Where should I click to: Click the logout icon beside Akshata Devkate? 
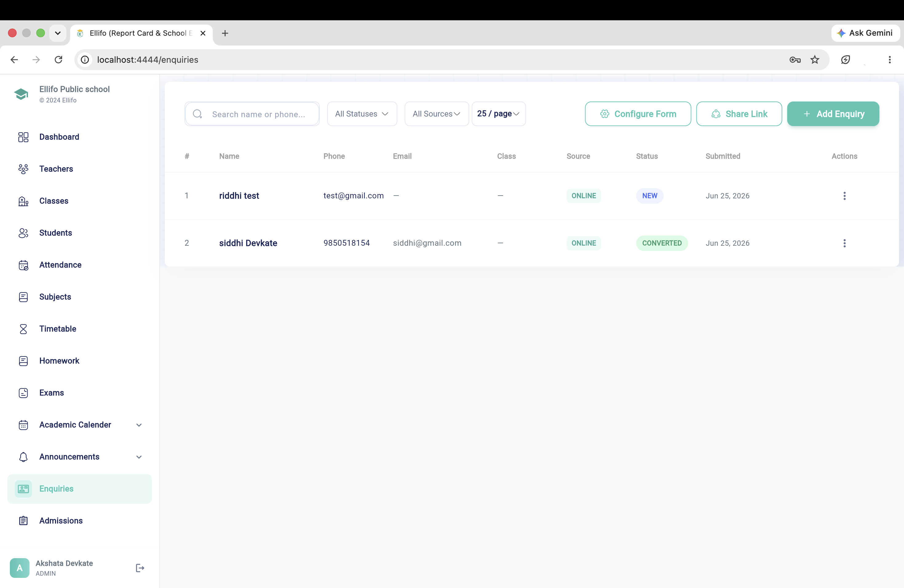(x=140, y=568)
